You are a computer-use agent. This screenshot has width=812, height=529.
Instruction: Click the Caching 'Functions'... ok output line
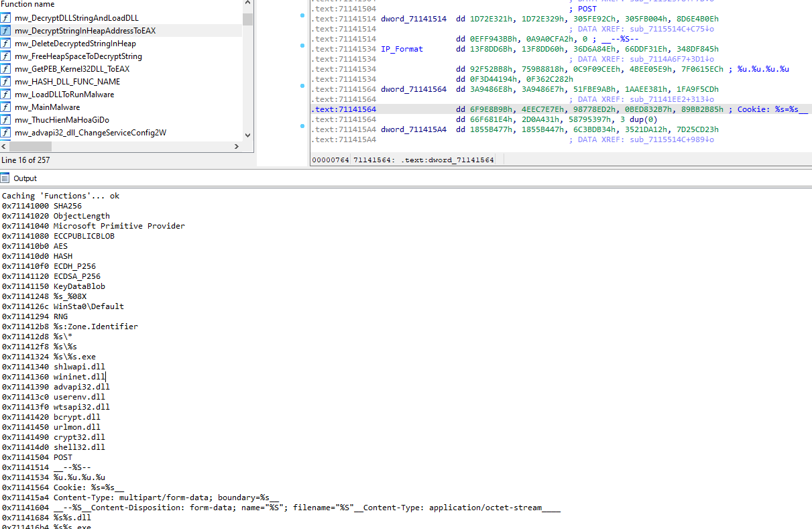pyautogui.click(x=61, y=196)
